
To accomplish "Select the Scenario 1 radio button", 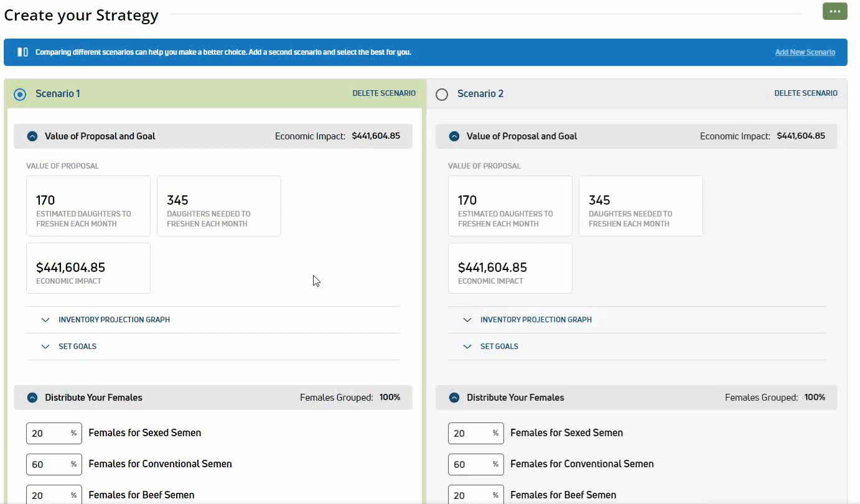I will (20, 94).
